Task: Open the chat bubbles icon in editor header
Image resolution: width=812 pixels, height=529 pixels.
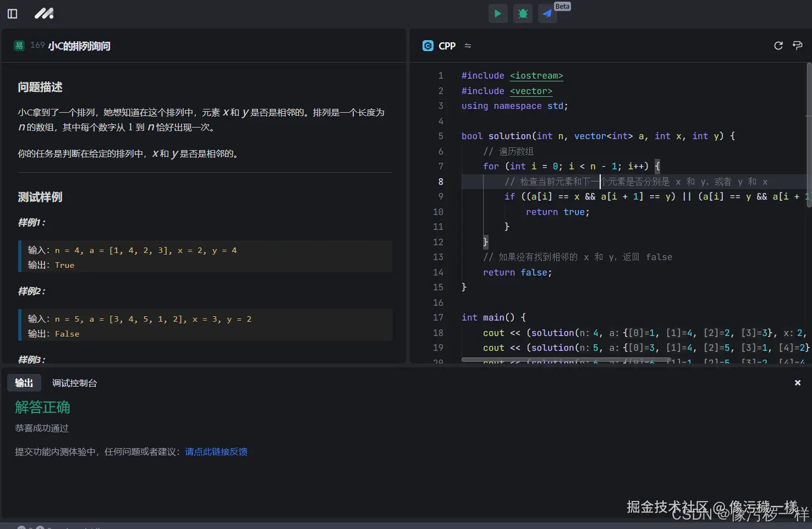Action: click(797, 46)
